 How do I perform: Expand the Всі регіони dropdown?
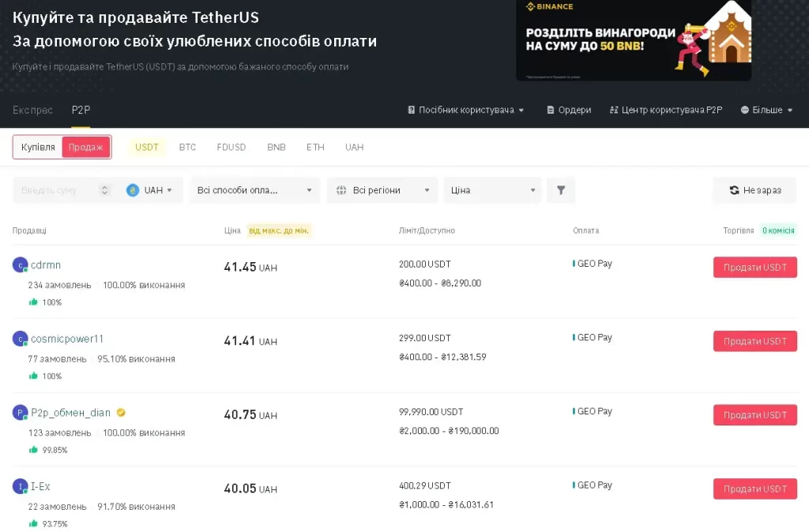point(382,190)
